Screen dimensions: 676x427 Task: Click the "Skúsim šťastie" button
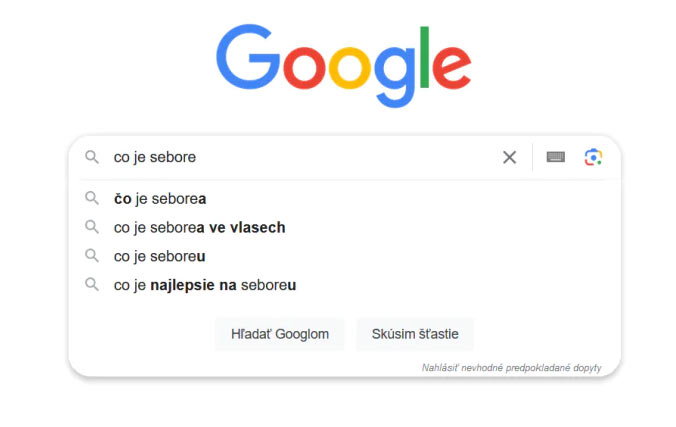[414, 333]
